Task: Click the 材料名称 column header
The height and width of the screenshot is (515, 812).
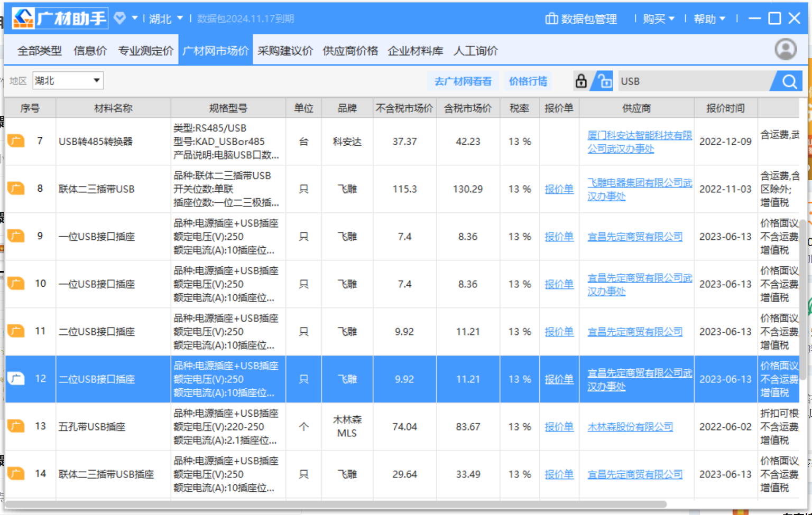Action: tap(113, 108)
